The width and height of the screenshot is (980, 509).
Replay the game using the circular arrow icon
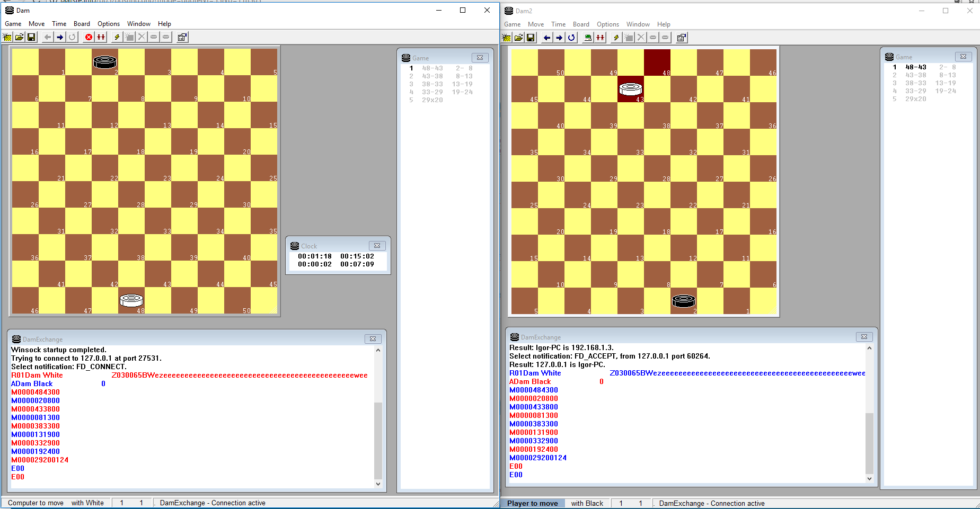point(72,37)
